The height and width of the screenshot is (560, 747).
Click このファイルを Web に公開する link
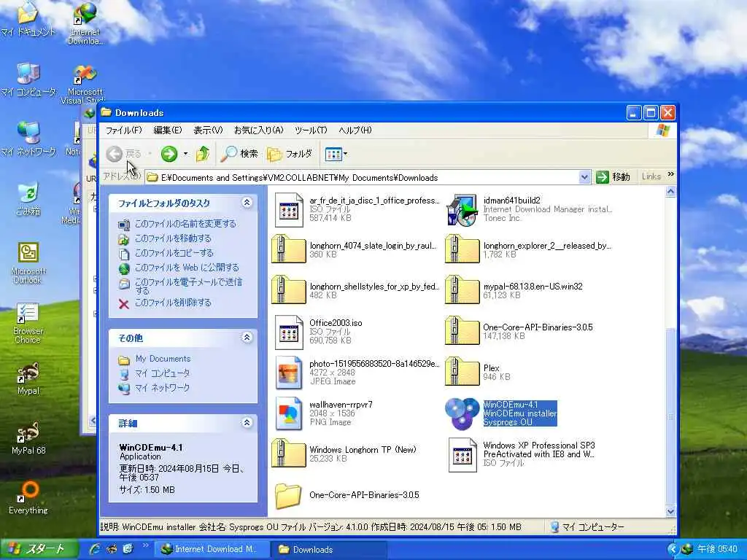[x=187, y=268]
